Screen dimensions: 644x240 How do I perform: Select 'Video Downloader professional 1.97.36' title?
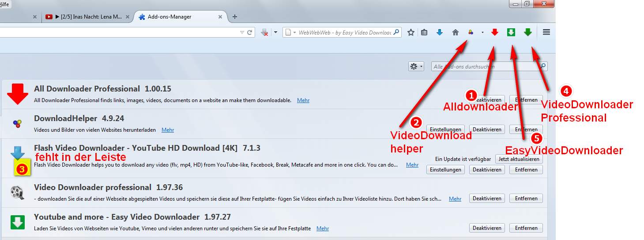(108, 187)
